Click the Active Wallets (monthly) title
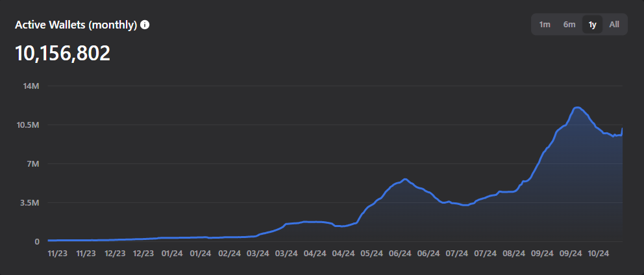Viewport: 644px width, 275px height. [76, 25]
